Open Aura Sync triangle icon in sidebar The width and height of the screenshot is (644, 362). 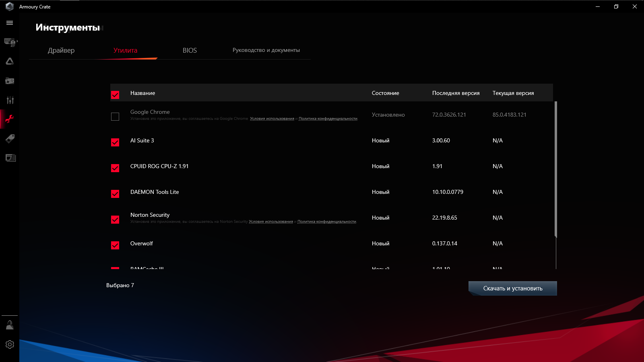point(10,61)
